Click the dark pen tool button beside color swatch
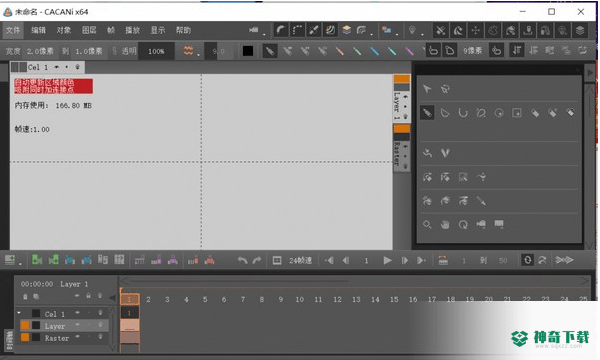600x360 pixels. click(270, 51)
